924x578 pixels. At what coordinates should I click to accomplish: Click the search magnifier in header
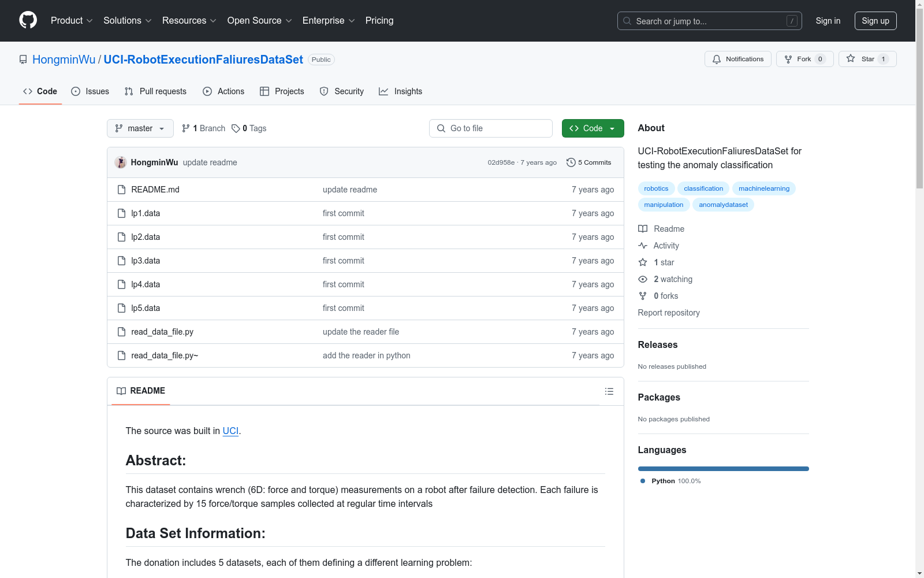627,21
